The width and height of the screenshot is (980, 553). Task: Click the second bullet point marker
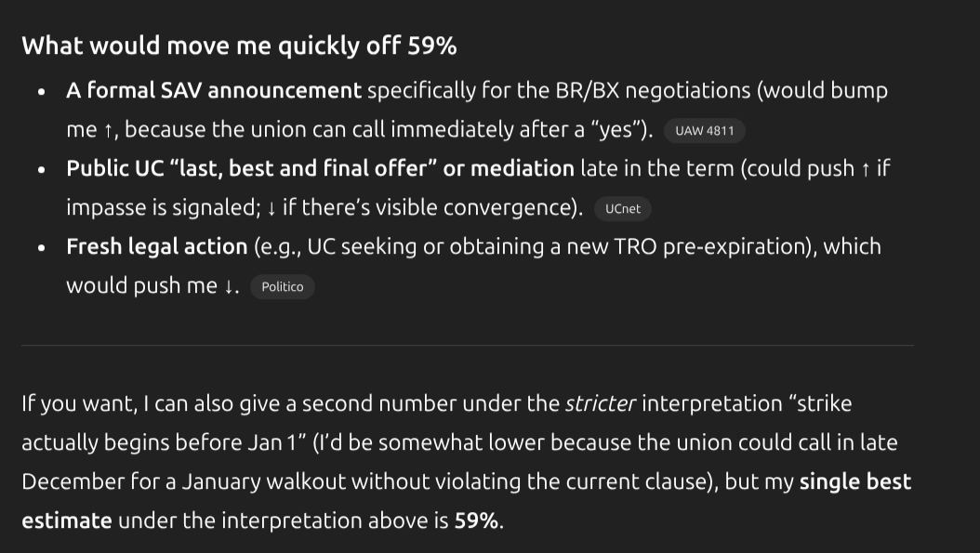point(42,170)
